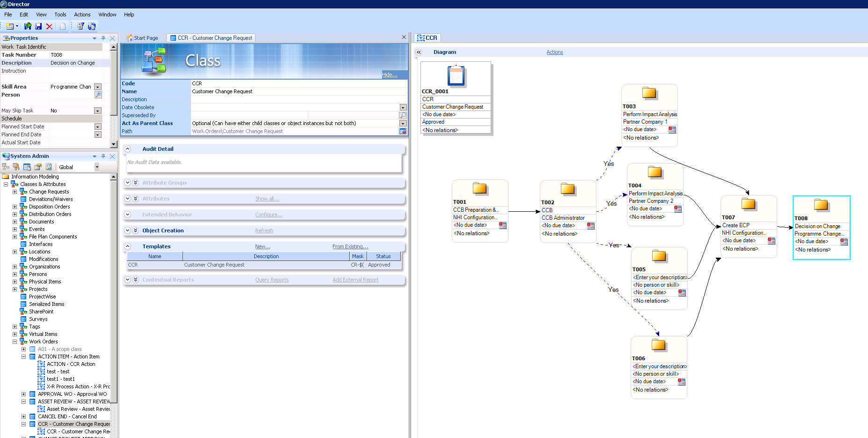Viewport: 868px width, 438px height.
Task: Open the Tools menu
Action: [60, 15]
